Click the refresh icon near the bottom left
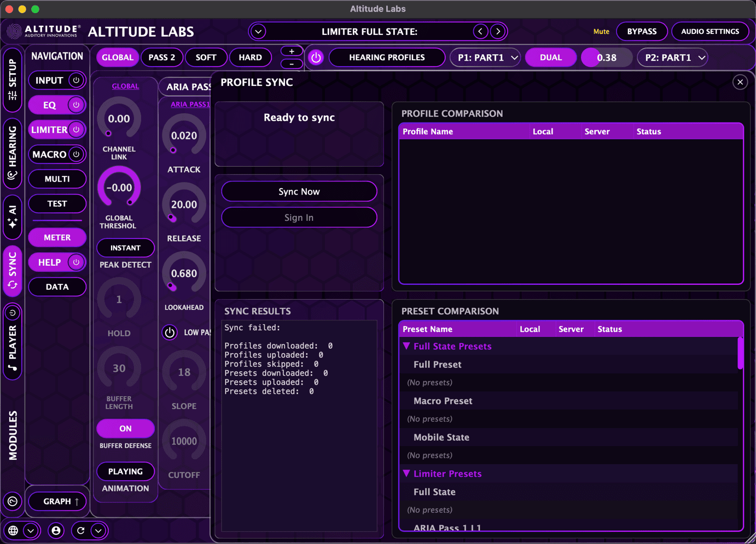This screenshot has height=544, width=756. point(81,530)
